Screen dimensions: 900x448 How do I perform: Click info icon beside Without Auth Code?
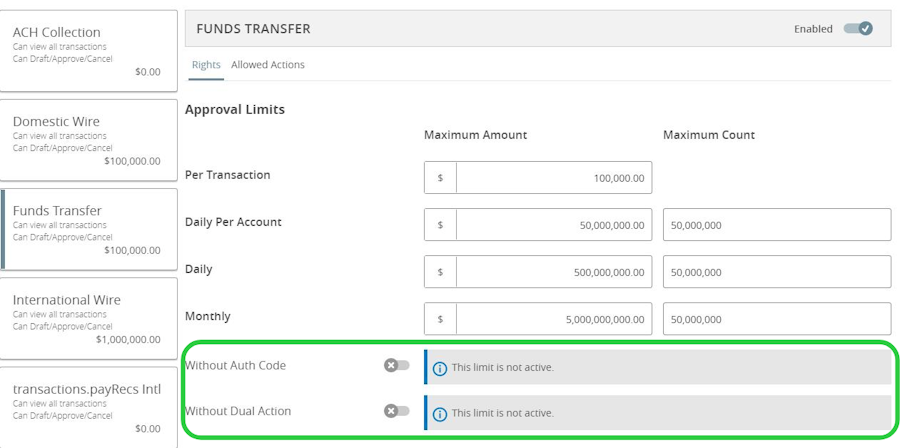click(x=440, y=368)
